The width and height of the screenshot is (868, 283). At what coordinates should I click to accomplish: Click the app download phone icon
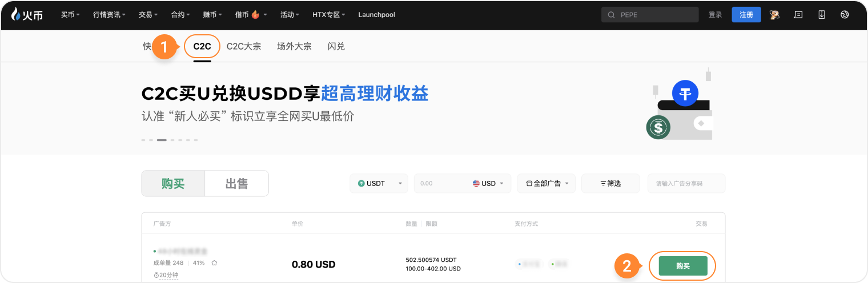pyautogui.click(x=822, y=15)
